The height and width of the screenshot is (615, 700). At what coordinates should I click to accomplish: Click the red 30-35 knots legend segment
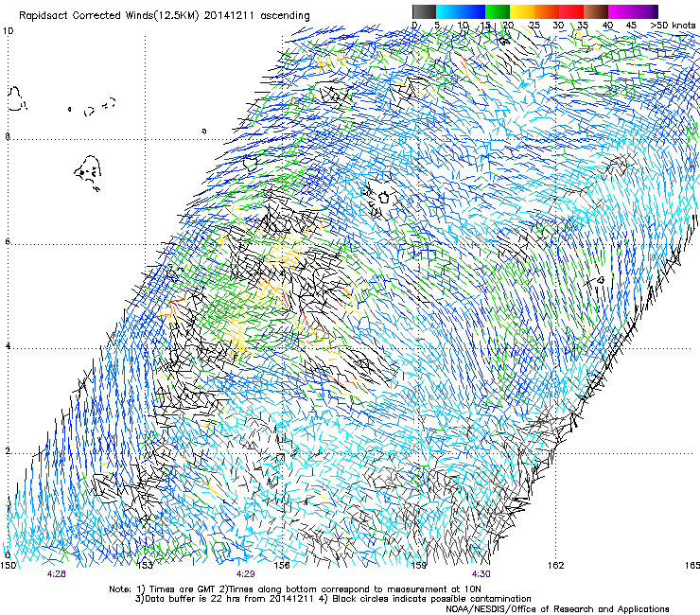pyautogui.click(x=571, y=11)
